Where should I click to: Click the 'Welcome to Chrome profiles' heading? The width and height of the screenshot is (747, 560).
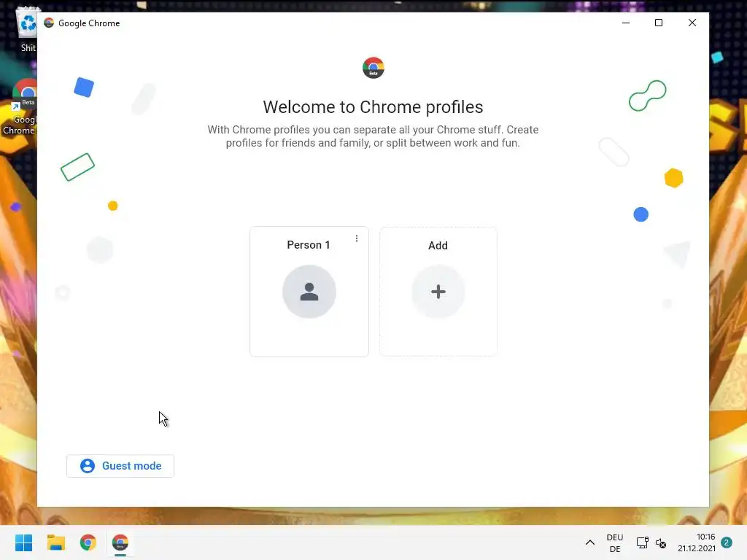(x=373, y=107)
